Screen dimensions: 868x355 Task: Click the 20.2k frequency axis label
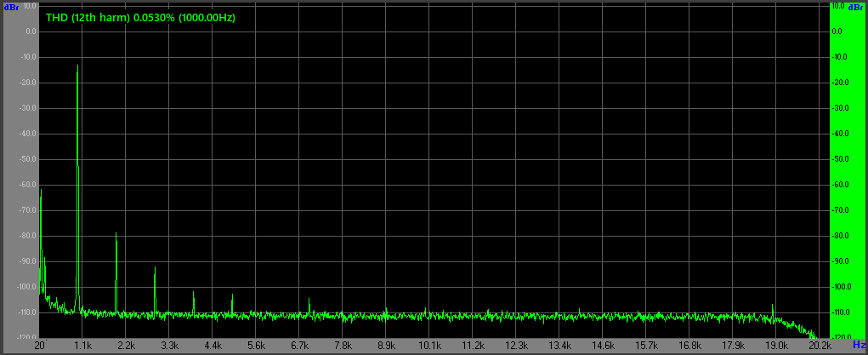coord(820,346)
